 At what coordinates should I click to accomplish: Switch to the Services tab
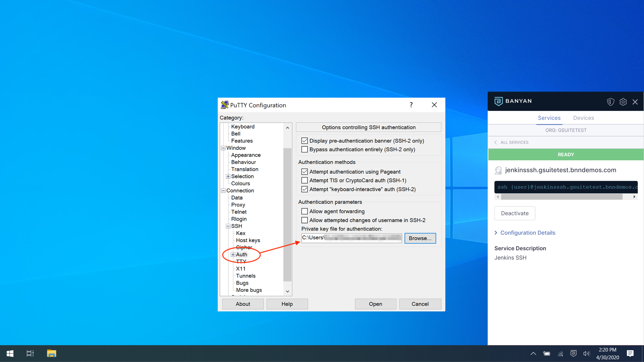549,118
